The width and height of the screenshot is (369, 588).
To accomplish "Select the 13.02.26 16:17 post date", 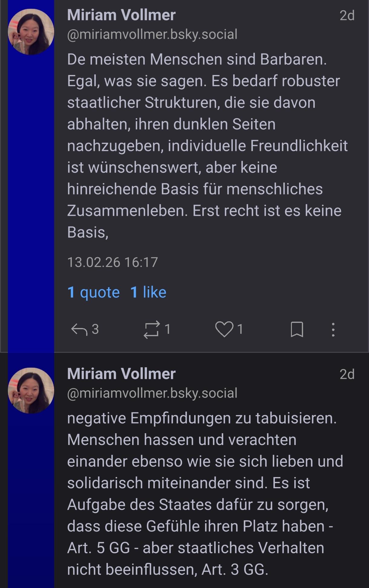I will 113,262.
